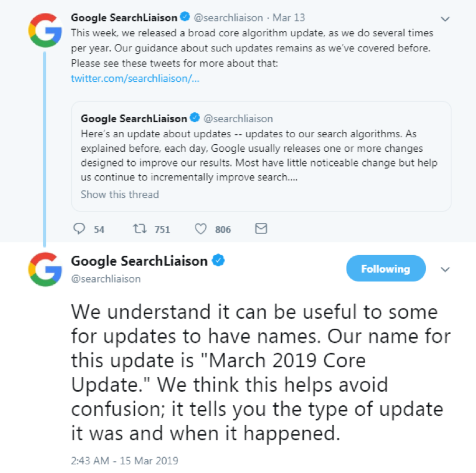This screenshot has height=473, width=476.
Task: Like the tweet with the heart icon
Action: pyautogui.click(x=201, y=229)
